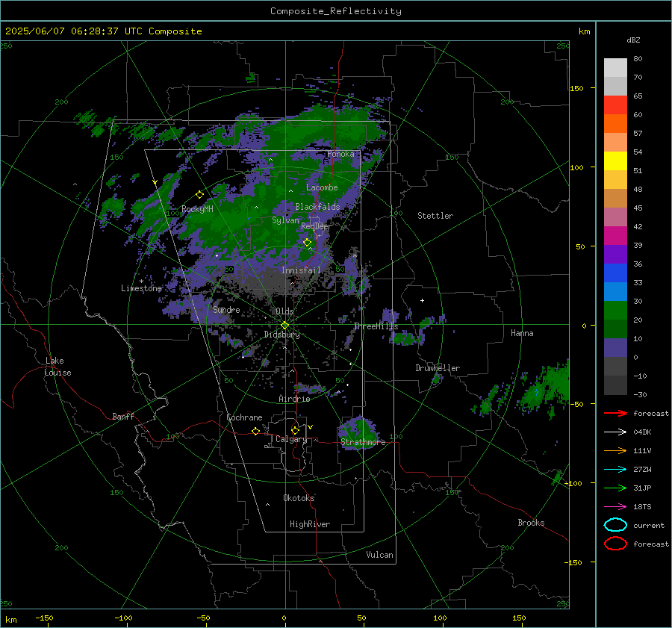Click the Olds city label
The height and width of the screenshot is (628, 672).
click(284, 311)
